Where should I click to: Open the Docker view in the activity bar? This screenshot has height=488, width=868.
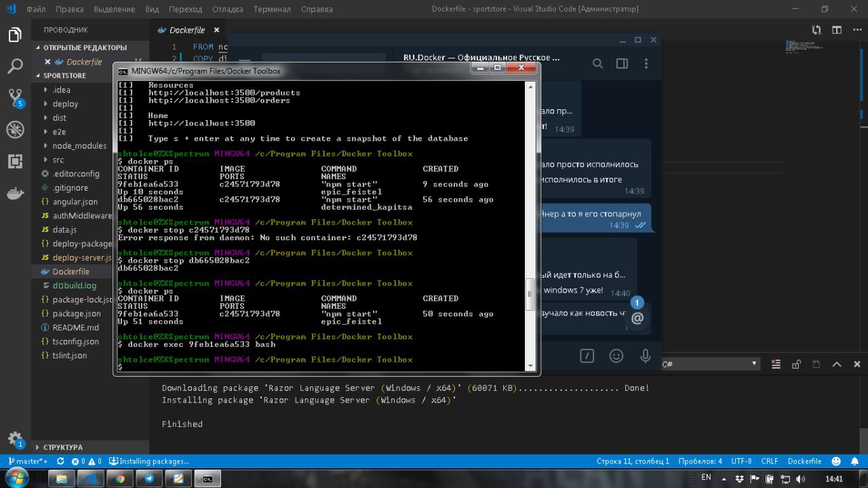(x=15, y=192)
